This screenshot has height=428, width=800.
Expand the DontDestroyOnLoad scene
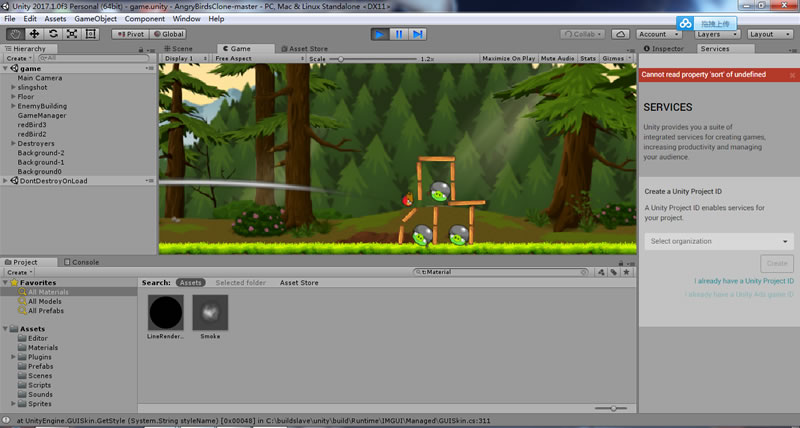(x=5, y=181)
